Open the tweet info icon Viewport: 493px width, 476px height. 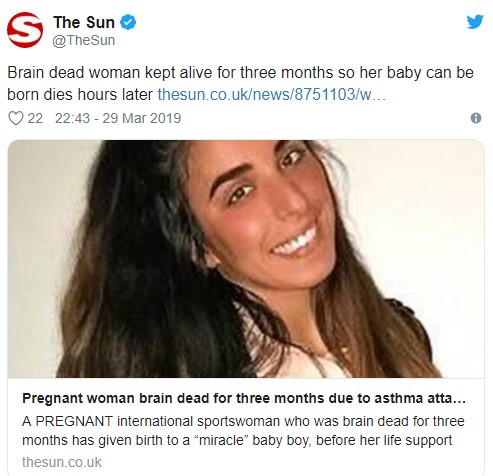476,118
